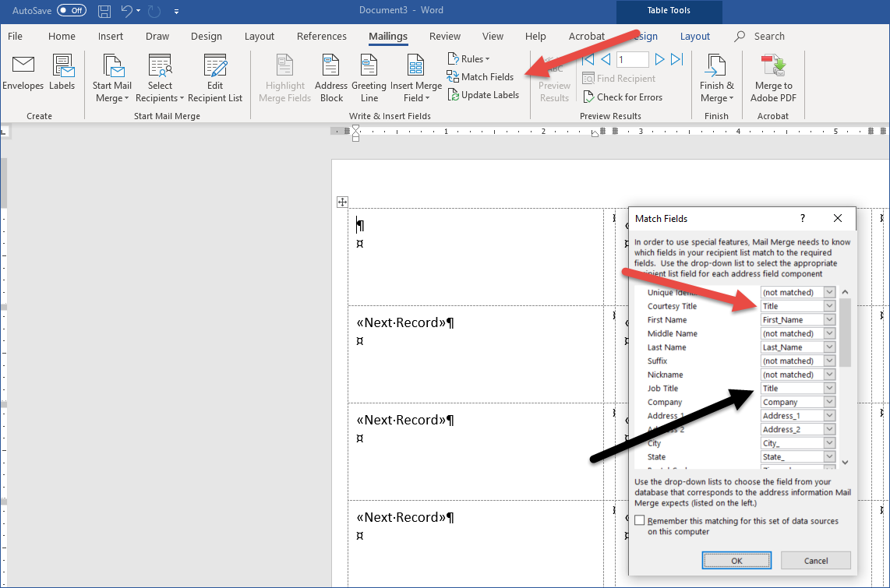890x588 pixels.
Task: Open the Table Tools Layout tab
Action: click(x=694, y=37)
